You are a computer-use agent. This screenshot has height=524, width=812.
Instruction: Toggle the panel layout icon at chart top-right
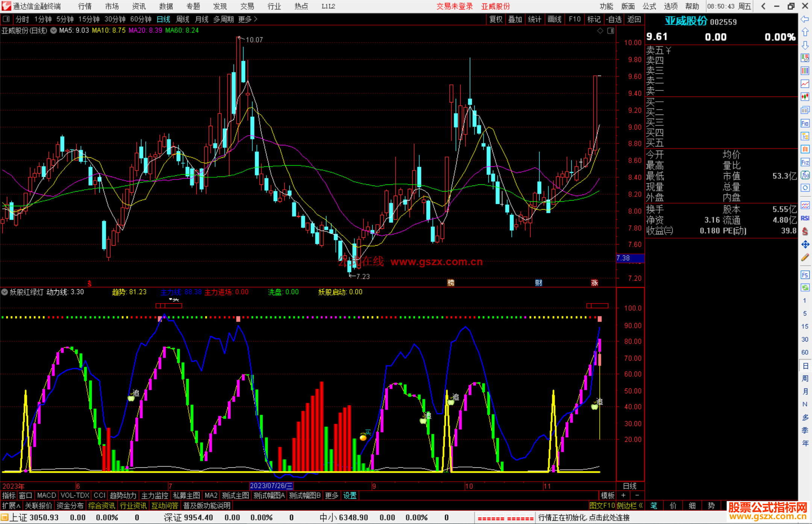point(611,31)
